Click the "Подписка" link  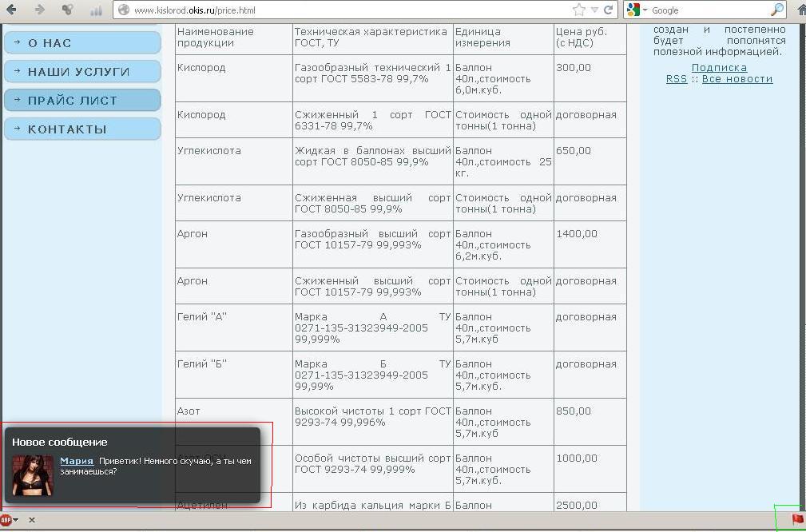point(719,68)
